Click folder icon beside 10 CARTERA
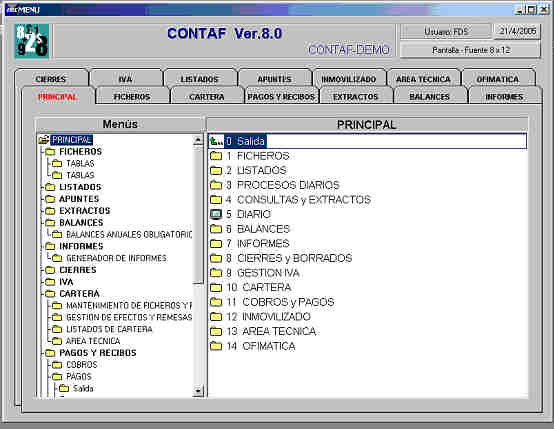The height and width of the screenshot is (429, 554). (216, 287)
